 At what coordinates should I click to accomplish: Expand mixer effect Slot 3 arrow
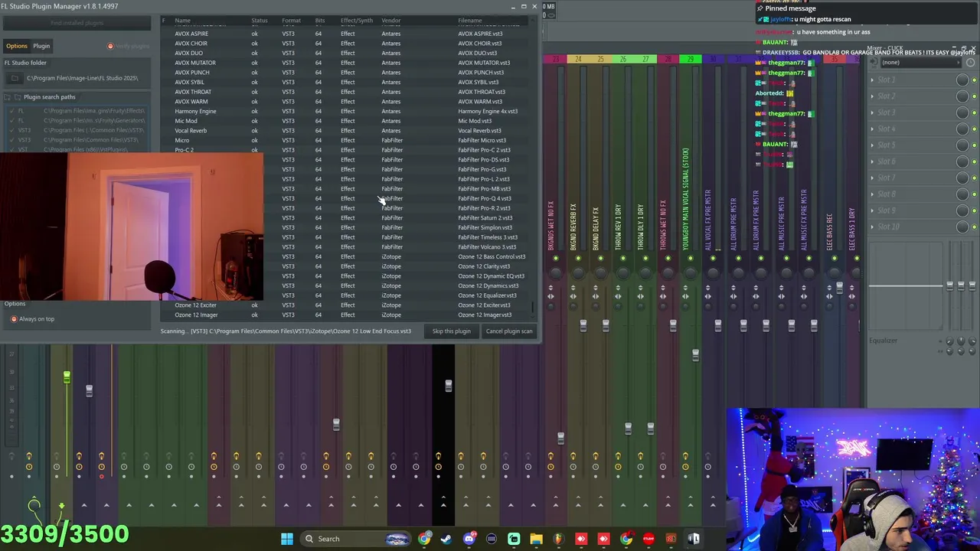pos(872,112)
